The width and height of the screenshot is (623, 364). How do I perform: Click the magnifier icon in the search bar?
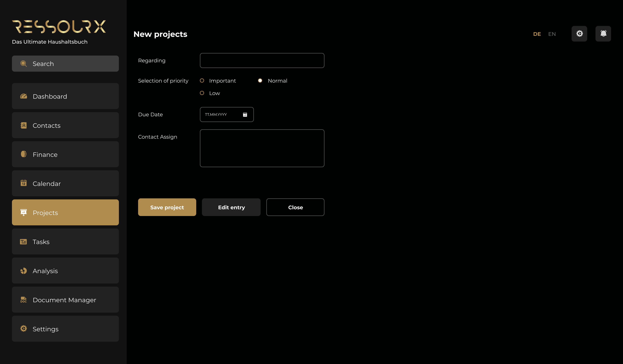coord(24,64)
